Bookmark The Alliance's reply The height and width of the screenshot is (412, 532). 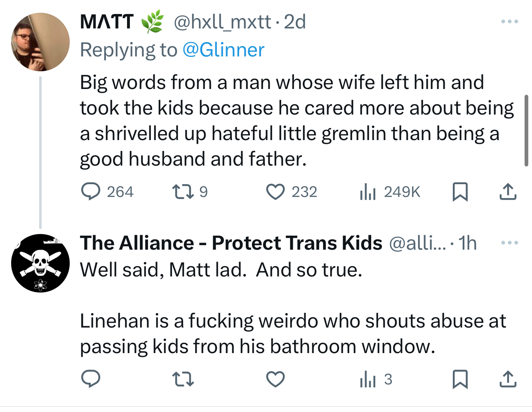click(x=460, y=379)
